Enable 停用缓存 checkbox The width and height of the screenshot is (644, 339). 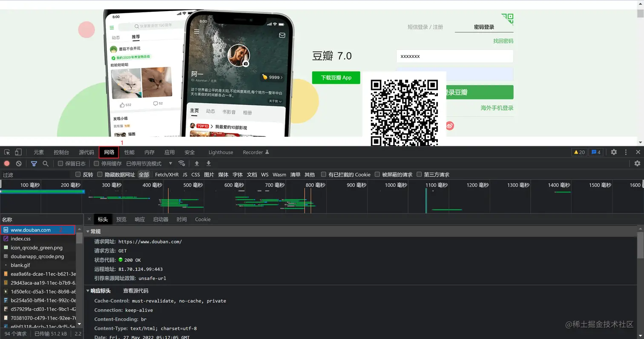(96, 164)
